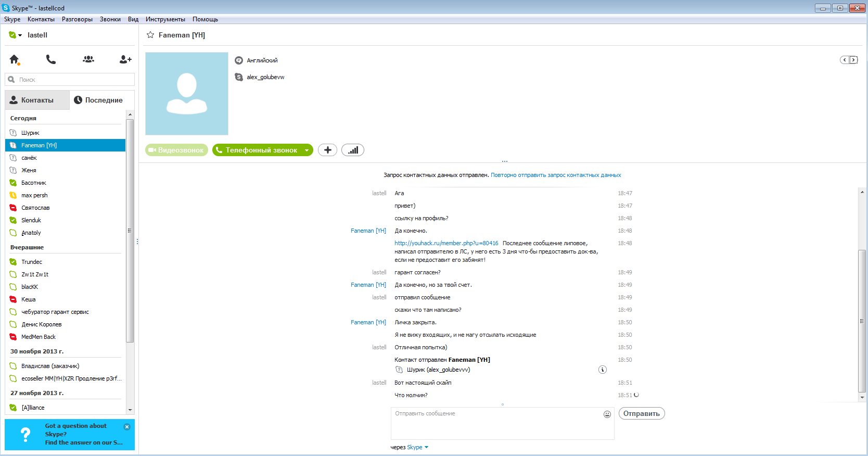Click the Отправить button
Image resolution: width=868 pixels, height=456 pixels.
[x=642, y=414]
